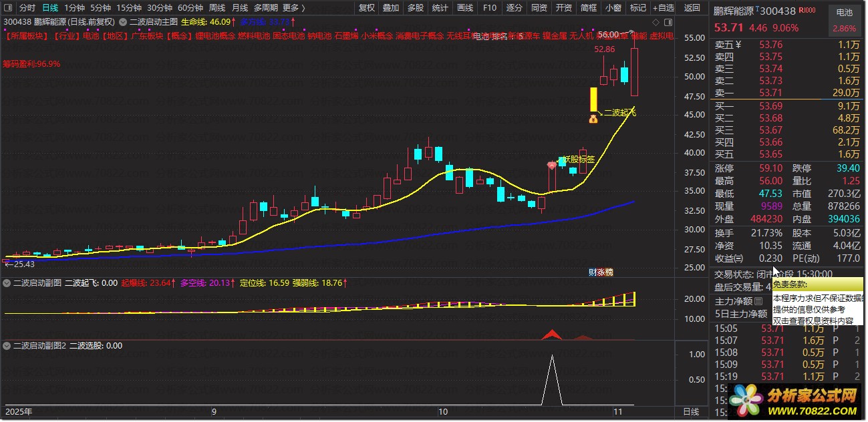
Task: Click the 交易状态 status line
Action: (773, 274)
